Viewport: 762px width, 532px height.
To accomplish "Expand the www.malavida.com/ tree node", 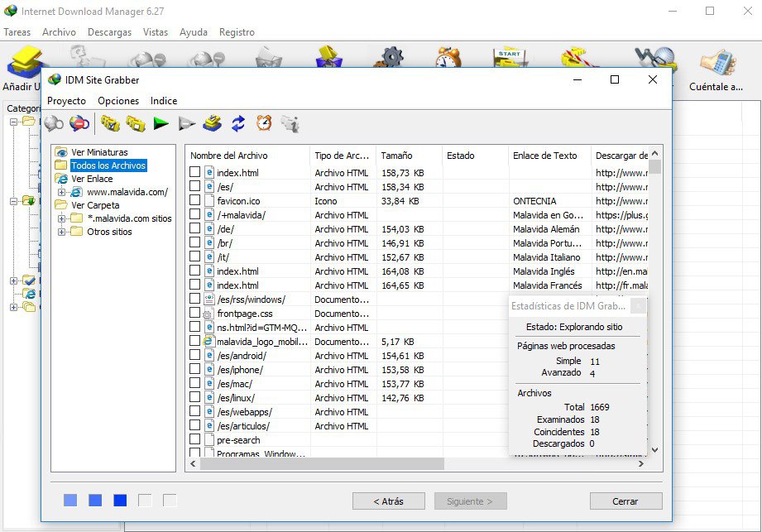I will [62, 192].
